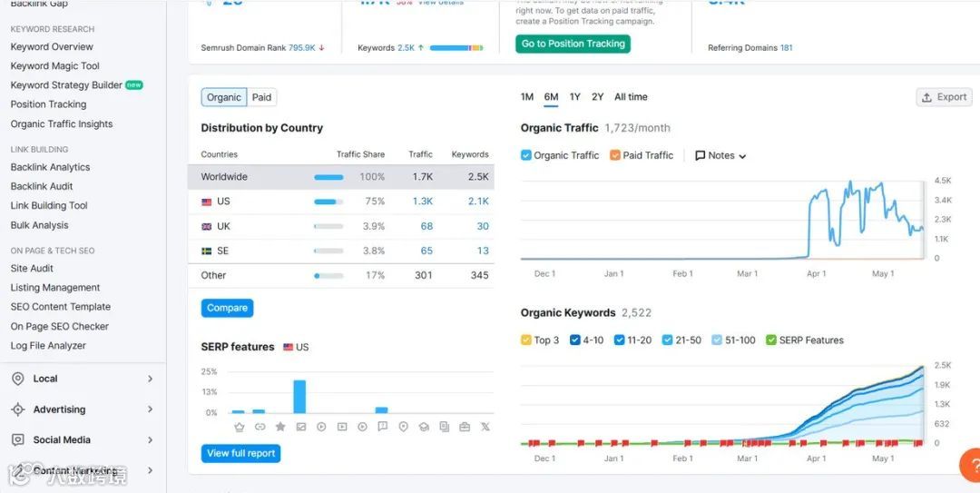This screenshot has height=493, width=980.
Task: Click the multicolor Keywords distribution bar
Action: pyautogui.click(x=456, y=47)
